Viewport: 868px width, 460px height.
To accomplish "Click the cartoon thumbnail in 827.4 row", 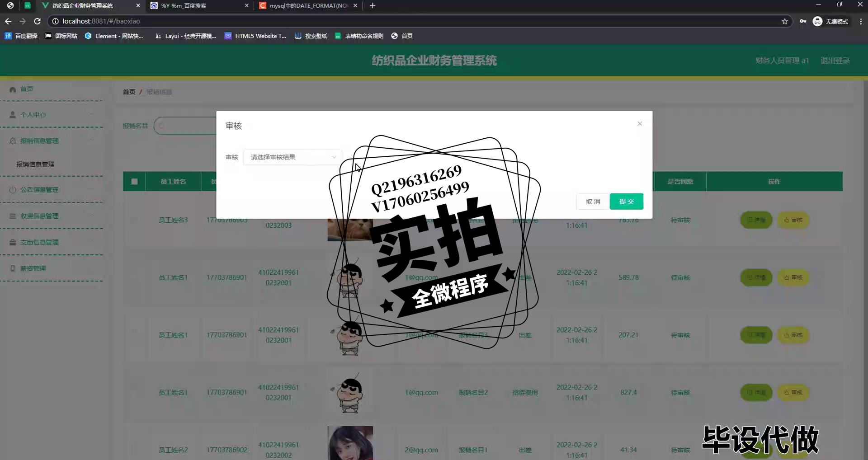I will [350, 392].
